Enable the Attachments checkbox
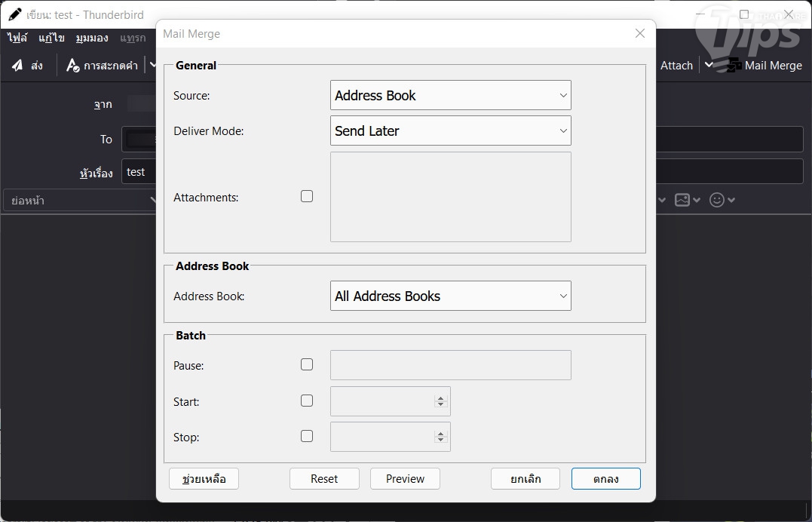The width and height of the screenshot is (812, 522). pyautogui.click(x=307, y=196)
